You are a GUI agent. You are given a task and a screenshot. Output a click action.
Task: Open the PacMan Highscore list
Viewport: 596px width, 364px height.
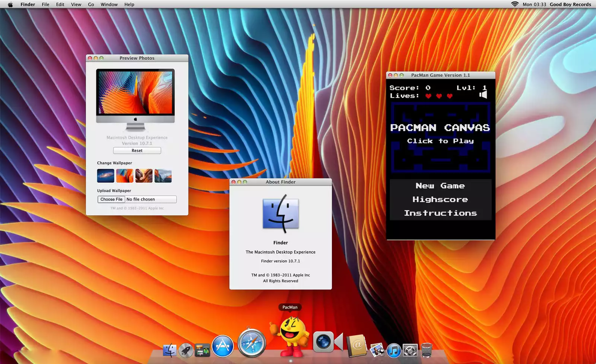(440, 199)
